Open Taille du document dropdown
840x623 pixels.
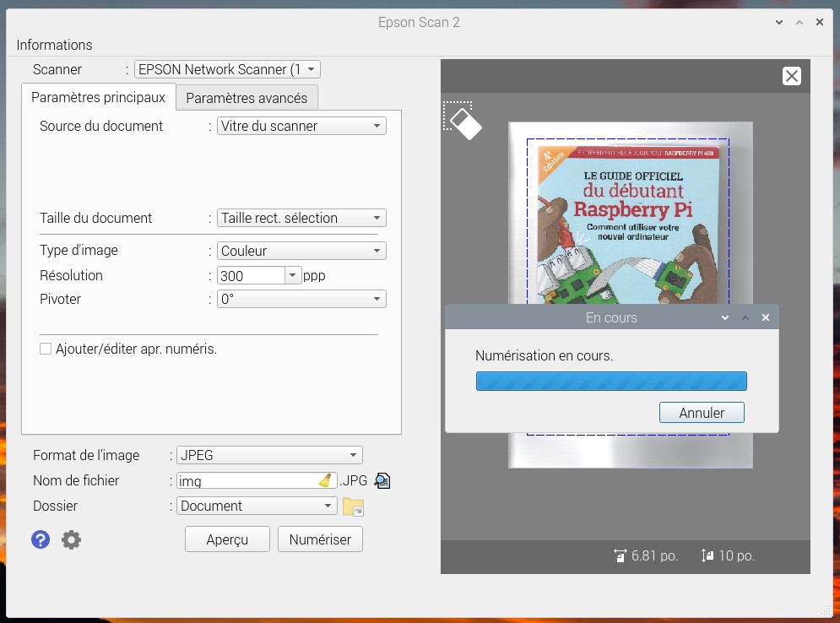(x=301, y=218)
